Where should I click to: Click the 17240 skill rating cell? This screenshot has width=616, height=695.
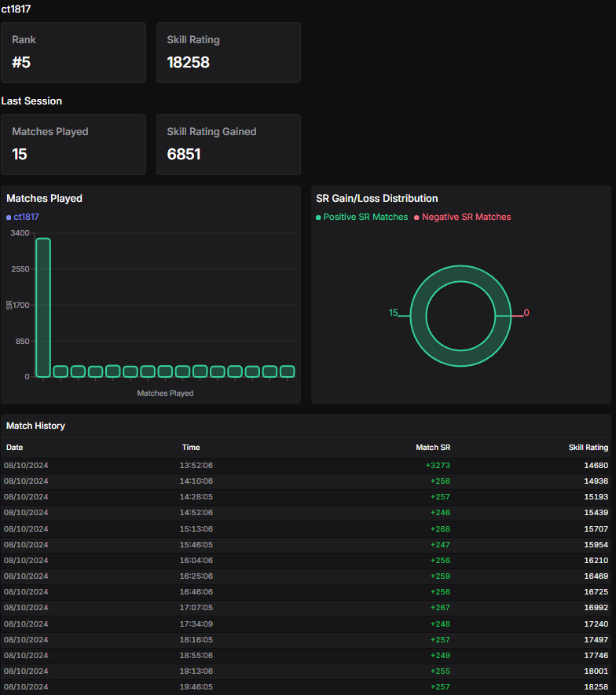(x=596, y=624)
